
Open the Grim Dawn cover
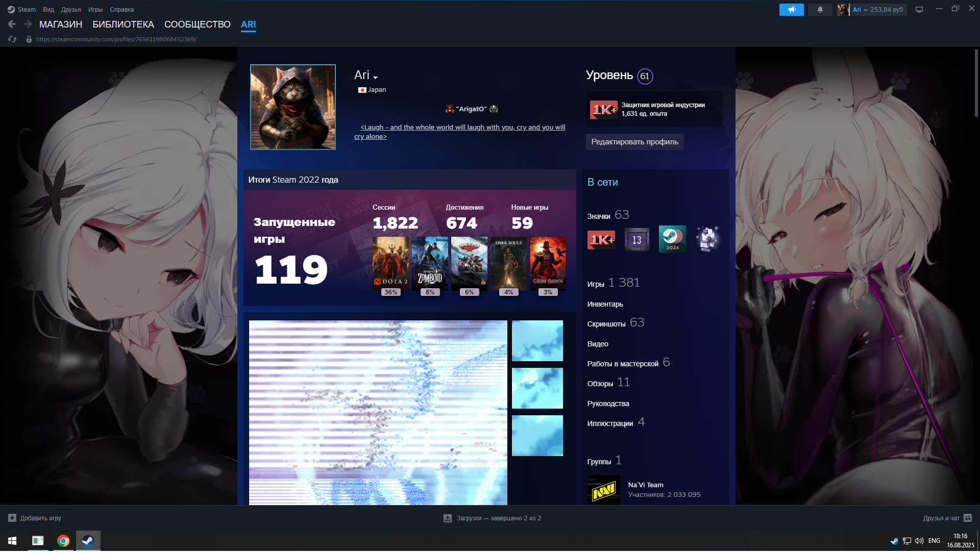point(548,264)
